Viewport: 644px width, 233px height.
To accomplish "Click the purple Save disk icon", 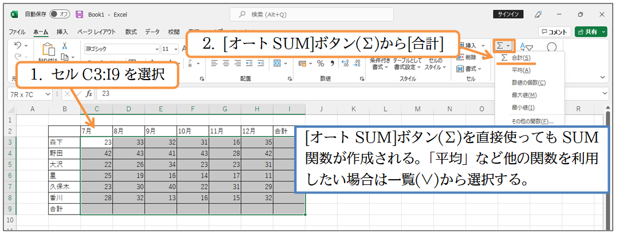I will pos(80,14).
